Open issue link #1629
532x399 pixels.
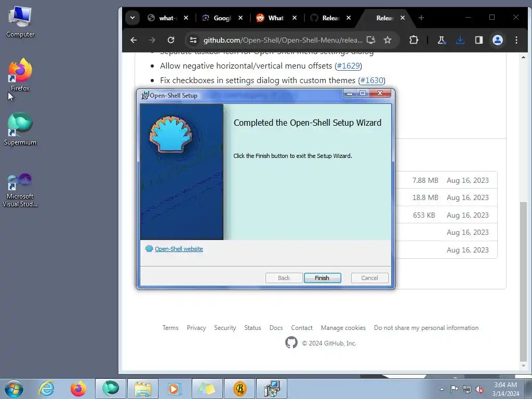(x=349, y=66)
